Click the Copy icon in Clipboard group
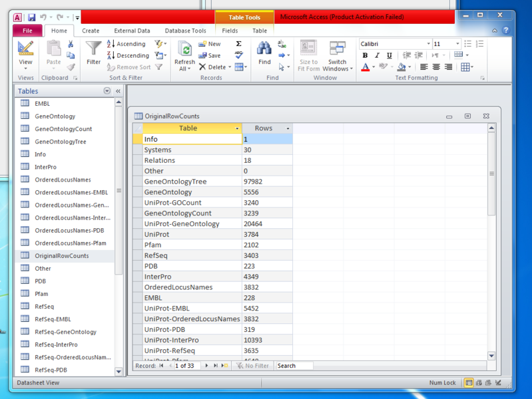This screenshot has width=532, height=399. coord(71,55)
